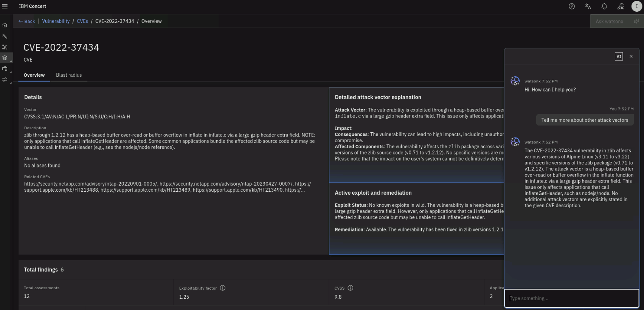Open the help question mark icon

(571, 6)
